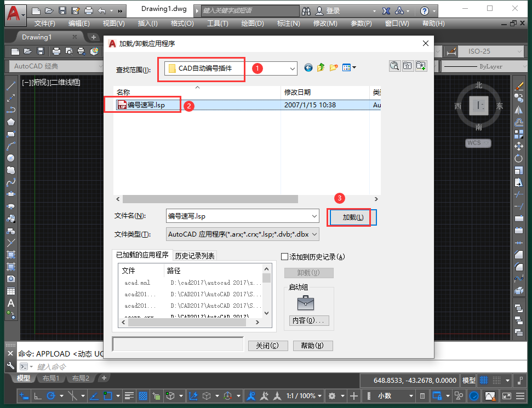Select the Fillet modify tool
The width and height of the screenshot is (532, 408).
(x=519, y=267)
